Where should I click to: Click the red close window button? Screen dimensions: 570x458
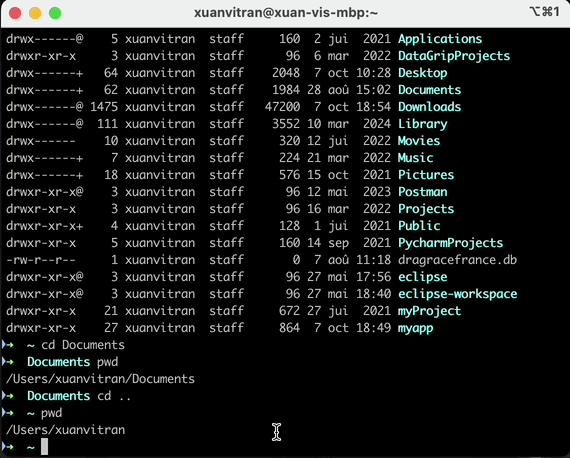click(x=15, y=13)
